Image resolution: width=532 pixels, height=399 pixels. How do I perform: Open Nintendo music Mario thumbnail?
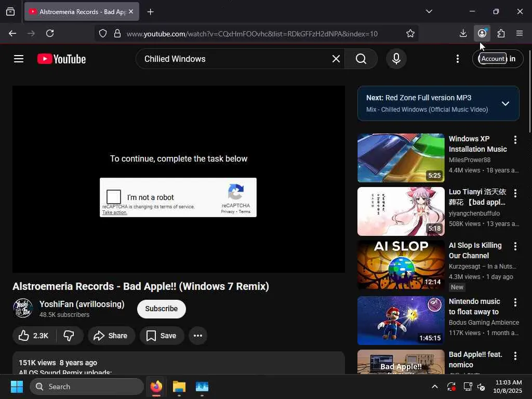coord(401,321)
